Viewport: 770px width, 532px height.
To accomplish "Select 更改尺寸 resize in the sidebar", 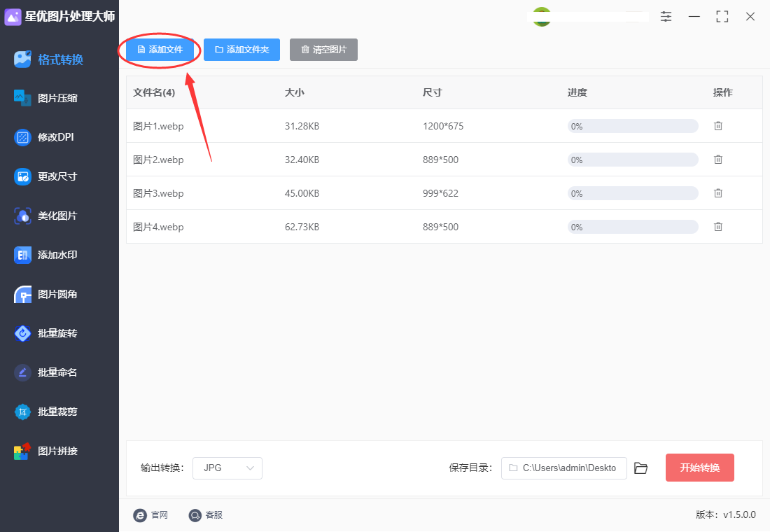I will 46,176.
